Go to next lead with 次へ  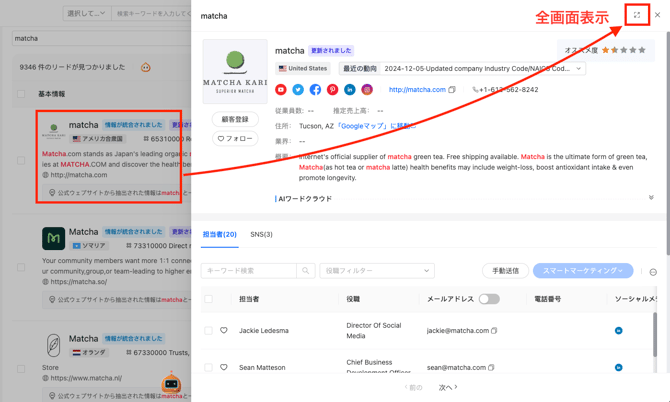448,387
